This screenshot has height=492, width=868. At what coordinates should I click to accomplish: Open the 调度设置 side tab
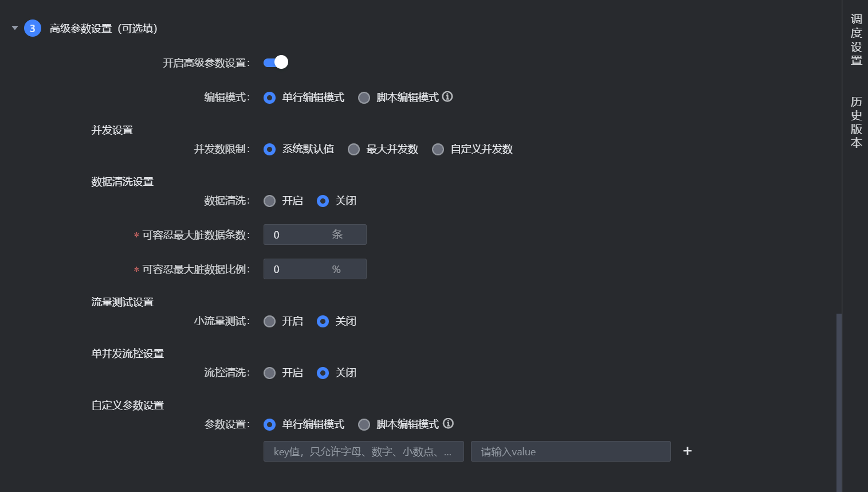point(856,40)
